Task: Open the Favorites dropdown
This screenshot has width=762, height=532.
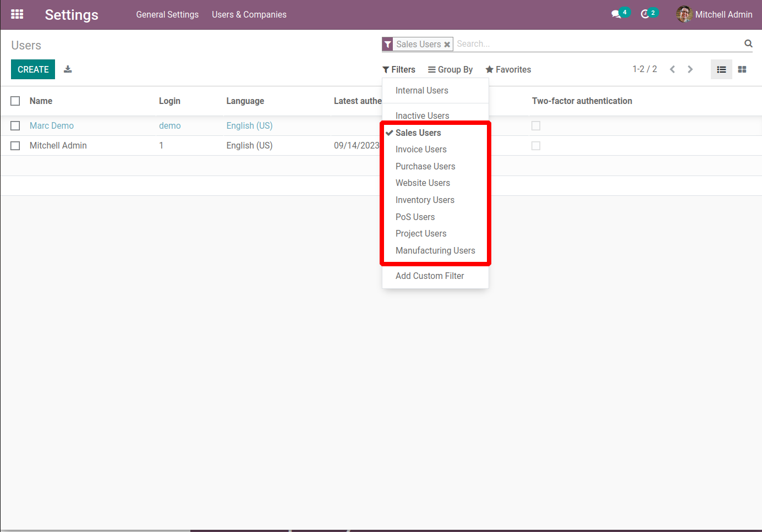Action: point(508,69)
